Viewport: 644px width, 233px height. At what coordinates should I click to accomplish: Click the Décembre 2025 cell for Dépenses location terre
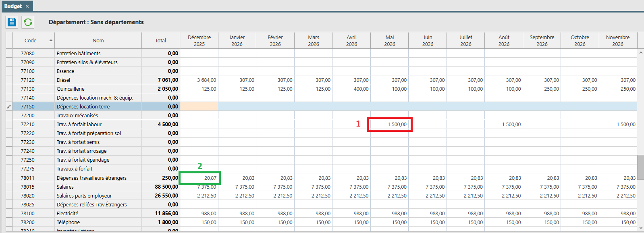coord(199,106)
